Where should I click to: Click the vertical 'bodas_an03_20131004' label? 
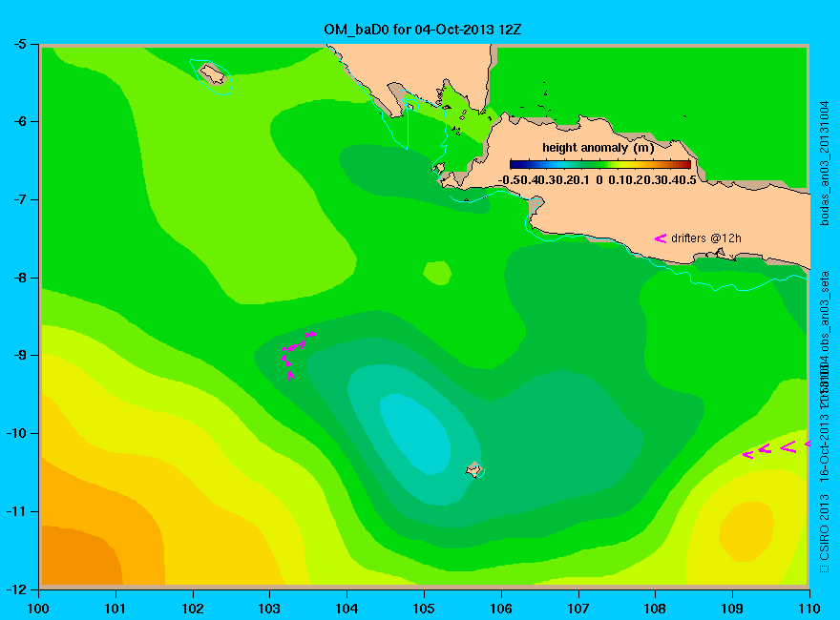pyautogui.click(x=825, y=163)
